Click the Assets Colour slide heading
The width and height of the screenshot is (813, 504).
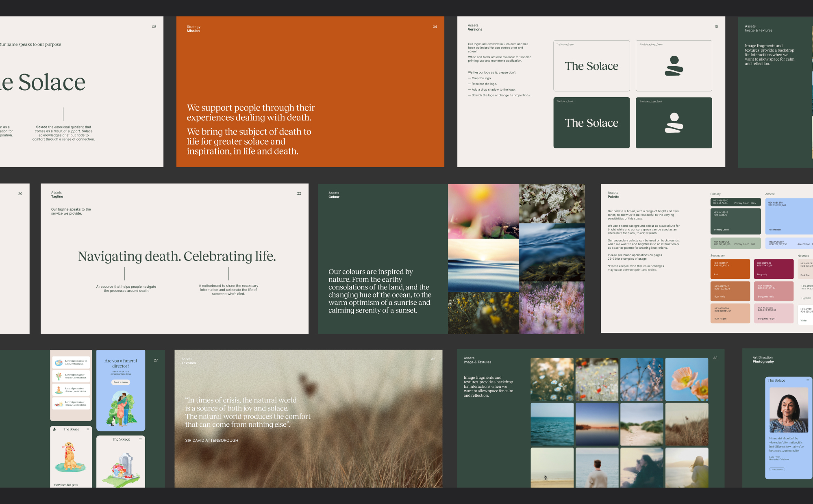pyautogui.click(x=334, y=195)
